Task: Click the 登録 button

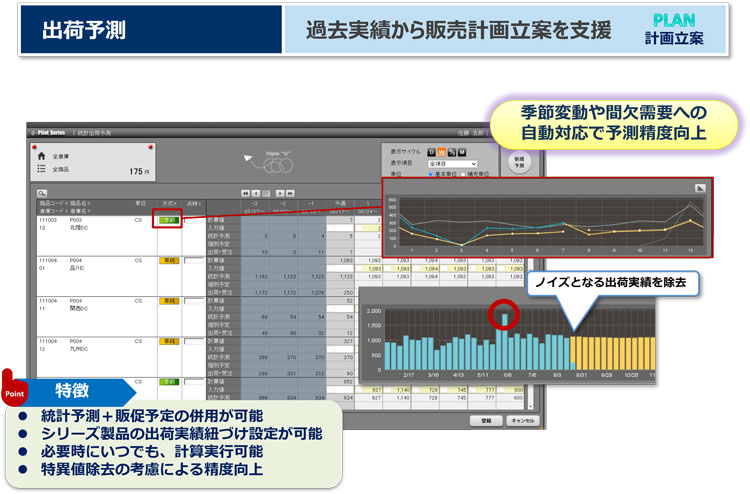Action: pyautogui.click(x=486, y=420)
